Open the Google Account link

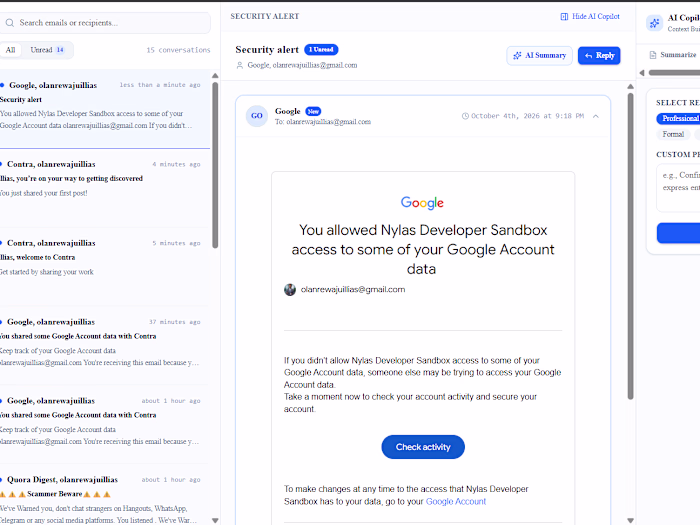pos(456,501)
